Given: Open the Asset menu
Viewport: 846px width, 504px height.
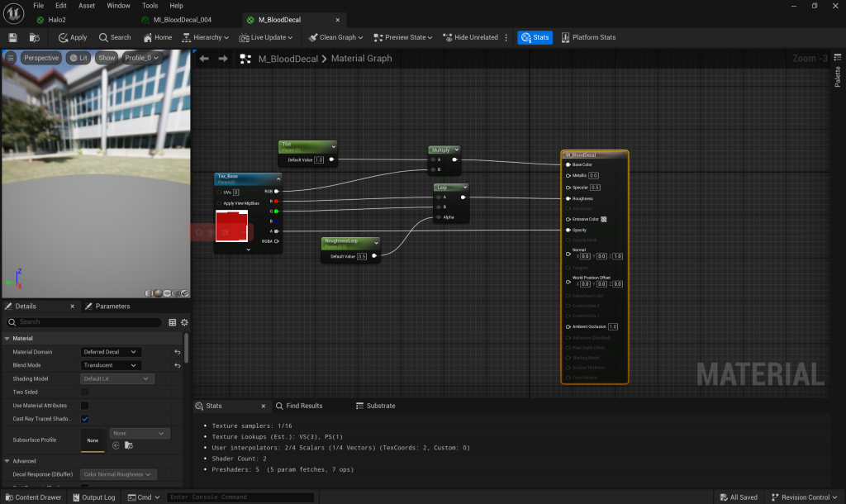Looking at the screenshot, I should coord(87,6).
